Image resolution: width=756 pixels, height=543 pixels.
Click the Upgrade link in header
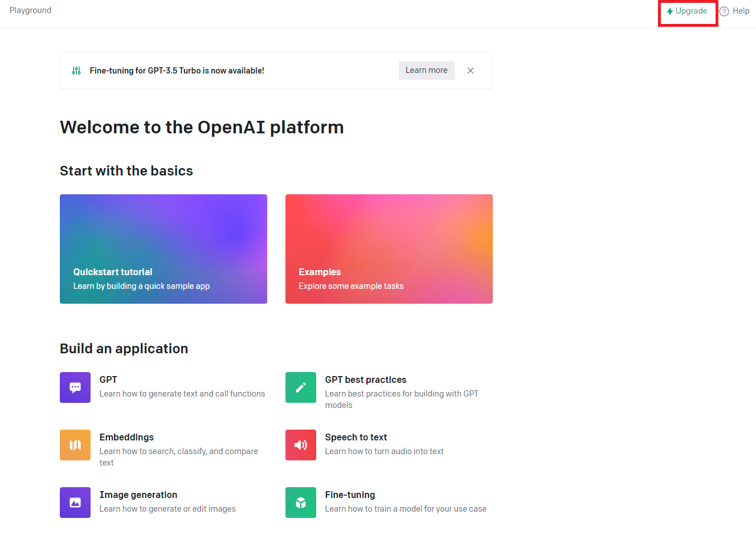[687, 11]
